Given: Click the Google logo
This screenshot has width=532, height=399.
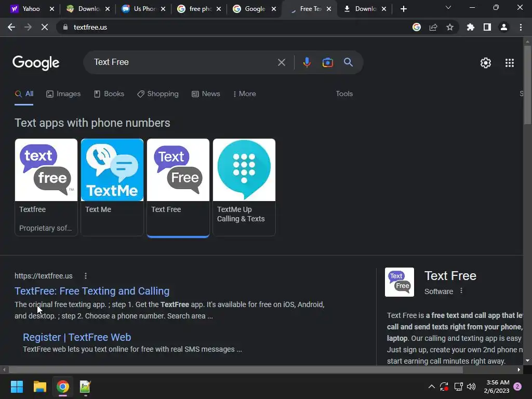Looking at the screenshot, I should 36,63.
